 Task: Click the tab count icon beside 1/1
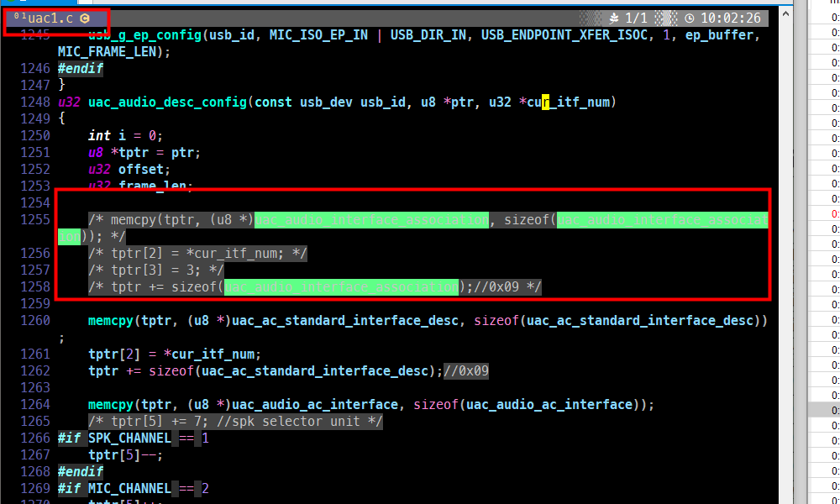click(614, 18)
